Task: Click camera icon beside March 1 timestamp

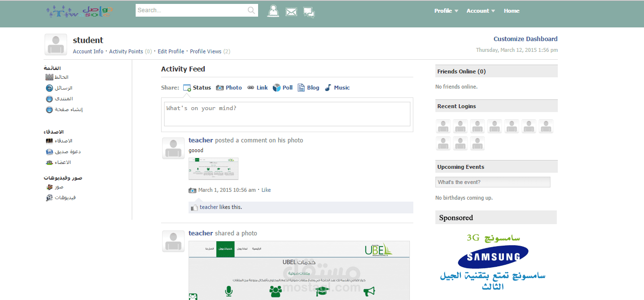Action: pyautogui.click(x=192, y=190)
